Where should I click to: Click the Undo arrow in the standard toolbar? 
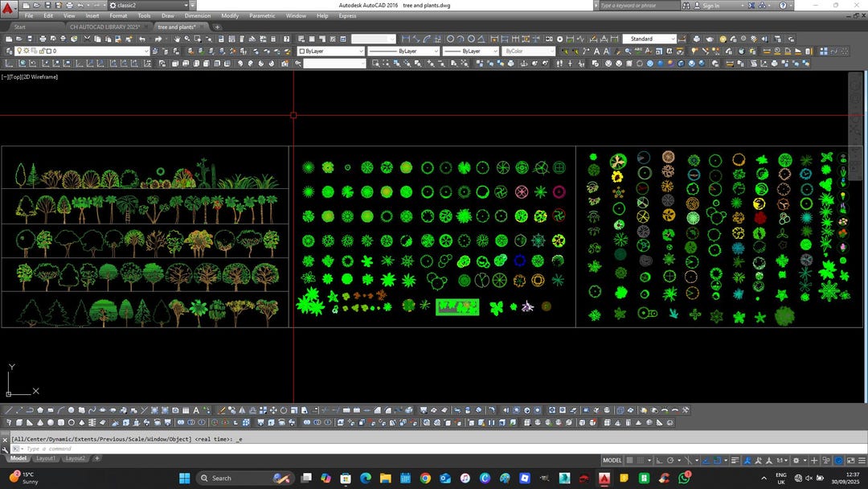[142, 39]
